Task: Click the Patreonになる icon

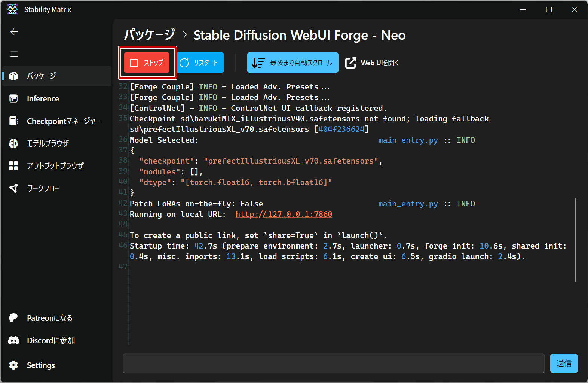Action: click(x=13, y=318)
